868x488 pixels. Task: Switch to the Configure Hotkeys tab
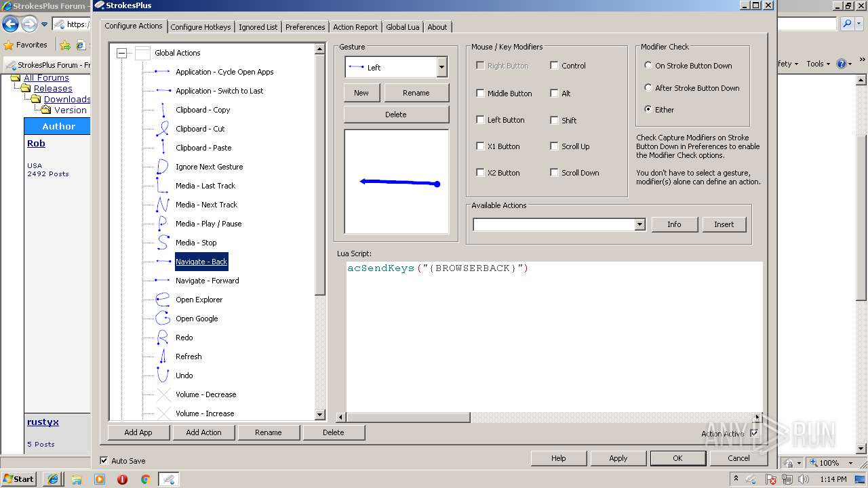coord(201,27)
